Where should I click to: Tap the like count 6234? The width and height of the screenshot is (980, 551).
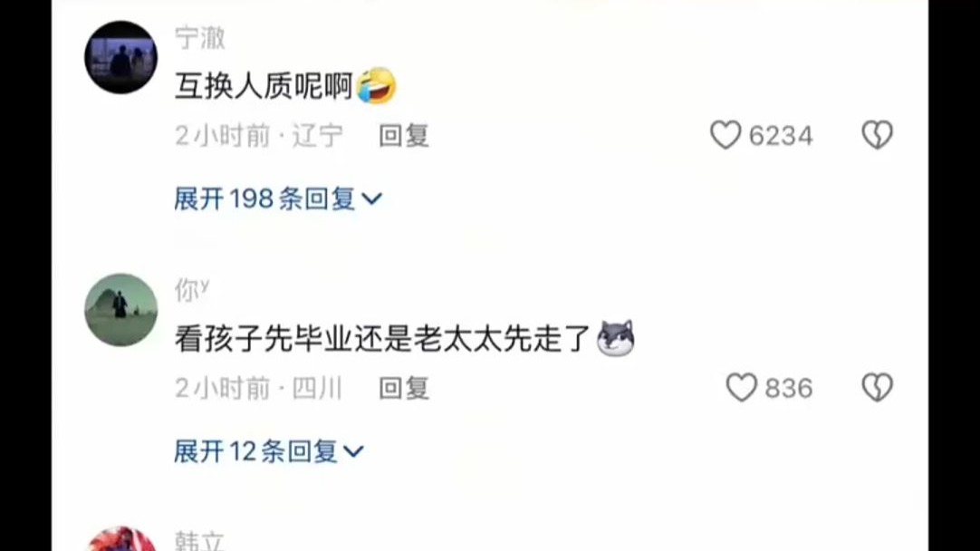tap(781, 136)
